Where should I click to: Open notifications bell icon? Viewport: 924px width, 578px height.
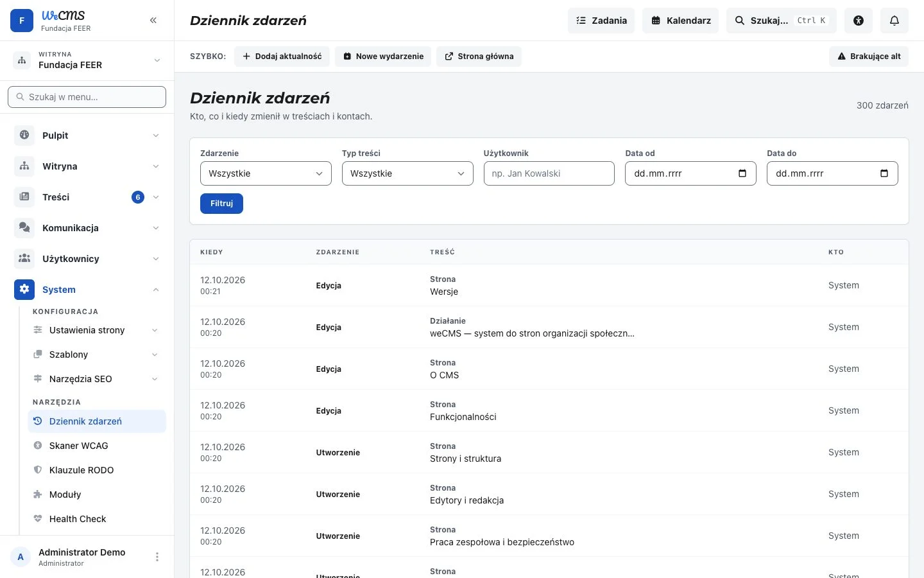[894, 21]
